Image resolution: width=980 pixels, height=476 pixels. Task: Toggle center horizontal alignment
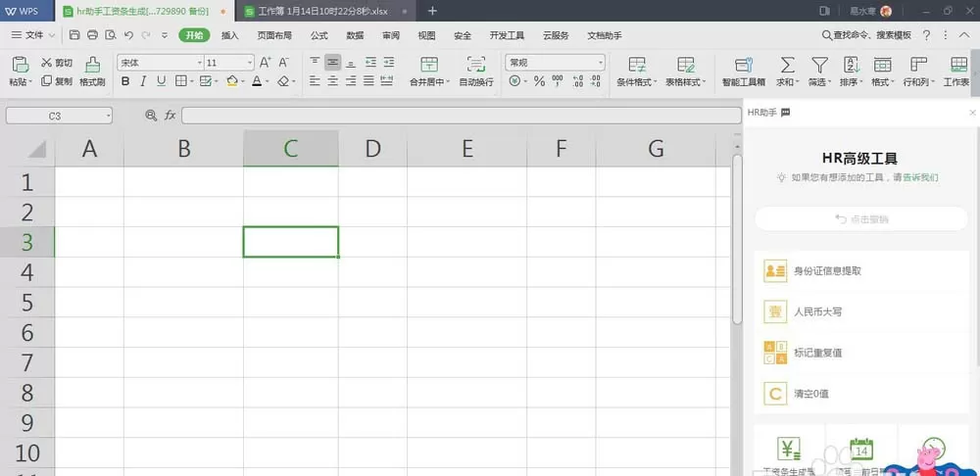pyautogui.click(x=333, y=80)
